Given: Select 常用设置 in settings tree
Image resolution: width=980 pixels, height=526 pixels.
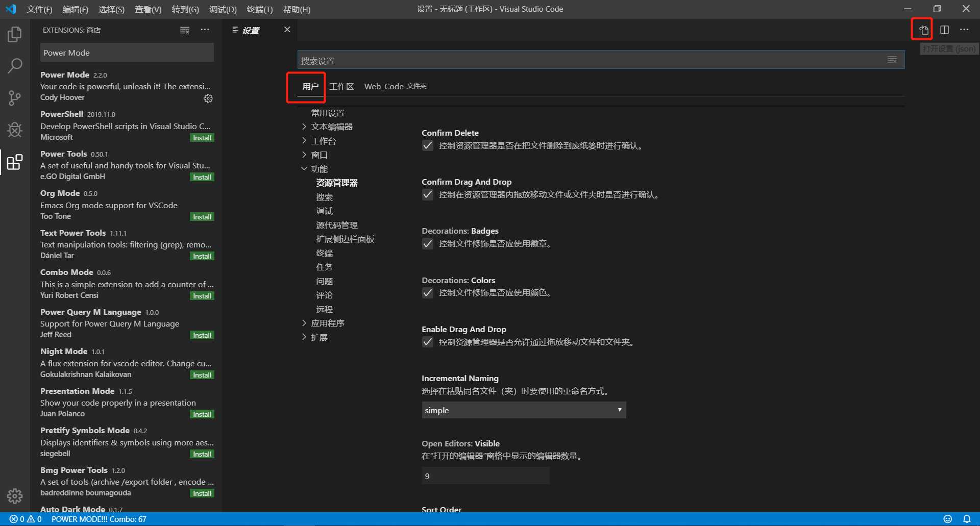Looking at the screenshot, I should click(x=328, y=113).
